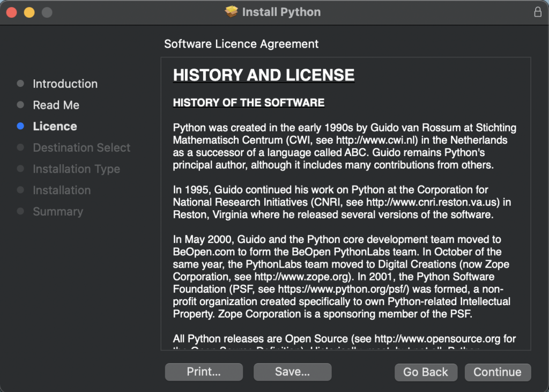Save the licence agreement
This screenshot has width=549, height=392.
tap(292, 372)
